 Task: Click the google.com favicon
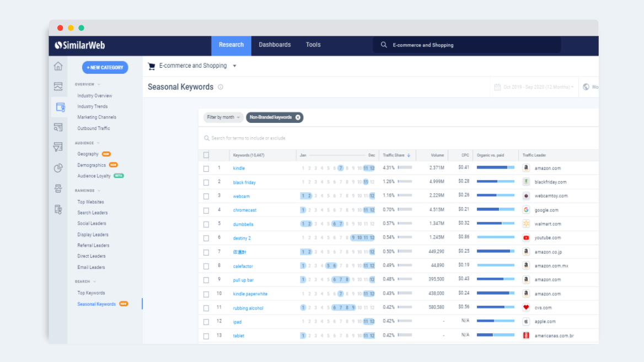click(526, 210)
